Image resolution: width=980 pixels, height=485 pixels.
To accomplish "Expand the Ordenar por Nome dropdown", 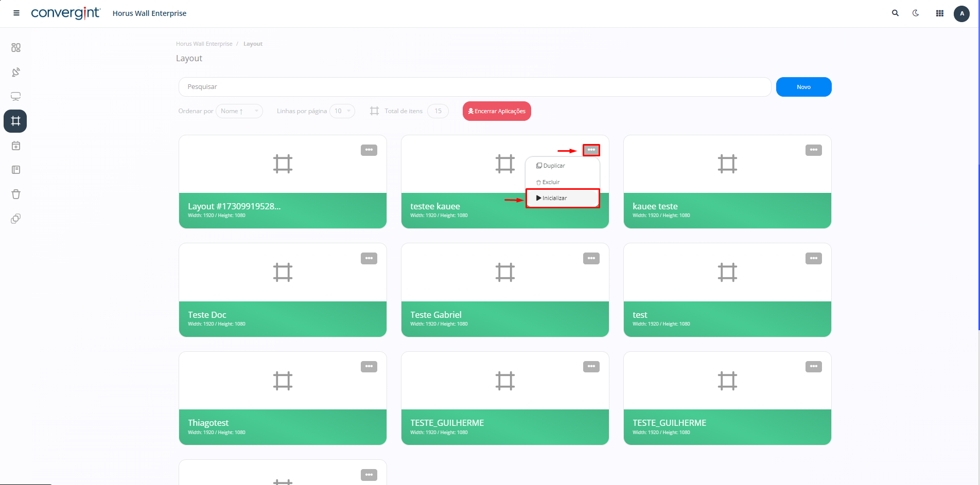I will click(239, 111).
